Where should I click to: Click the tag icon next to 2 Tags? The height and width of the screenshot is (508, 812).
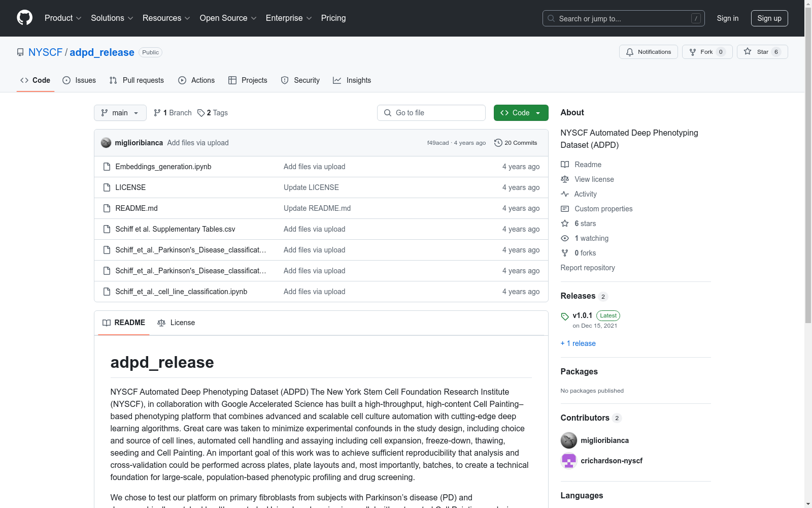tap(201, 113)
